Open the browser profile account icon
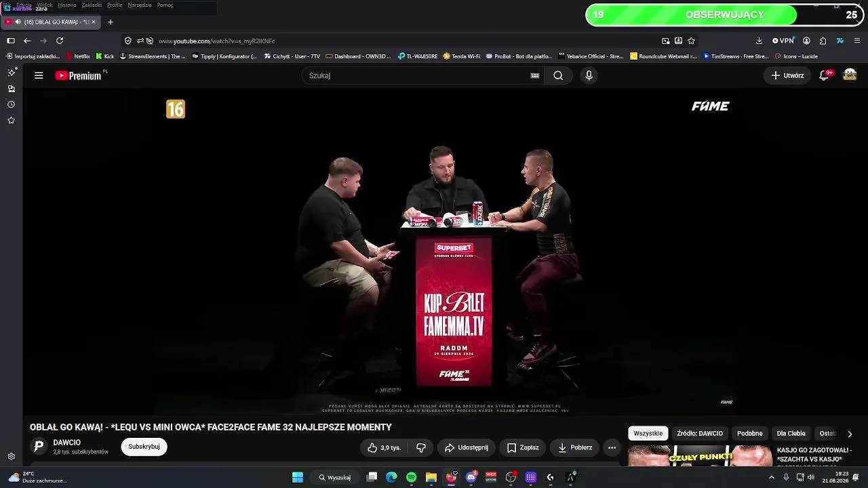868x488 pixels. 806,41
